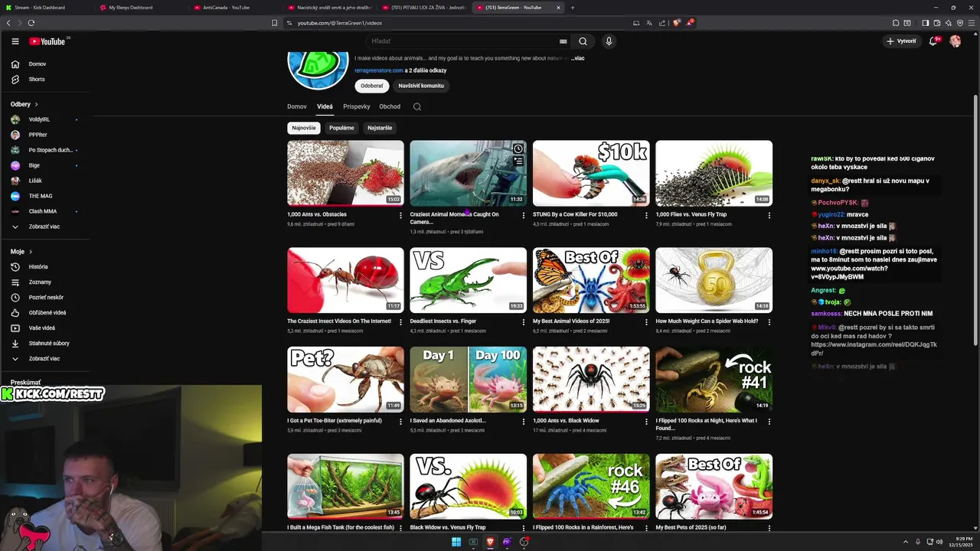Screen dimensions: 980x551
Task: Click the search magnifier button
Action: (x=583, y=41)
